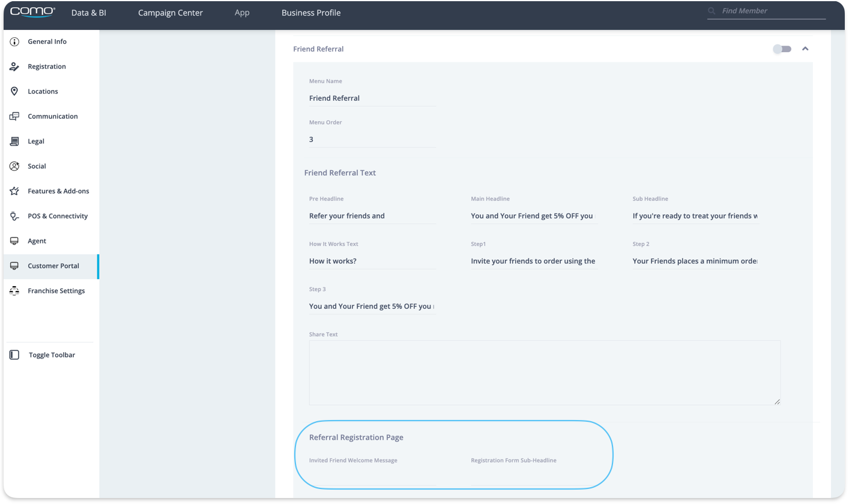Click the POS & Connectivity plug icon
This screenshot has width=849, height=504.
coord(14,216)
